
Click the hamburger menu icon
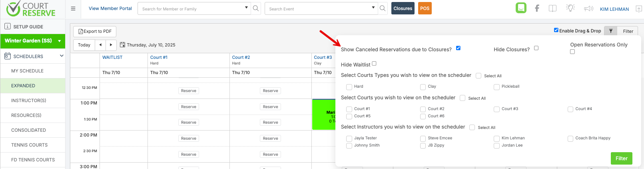pyautogui.click(x=73, y=8)
